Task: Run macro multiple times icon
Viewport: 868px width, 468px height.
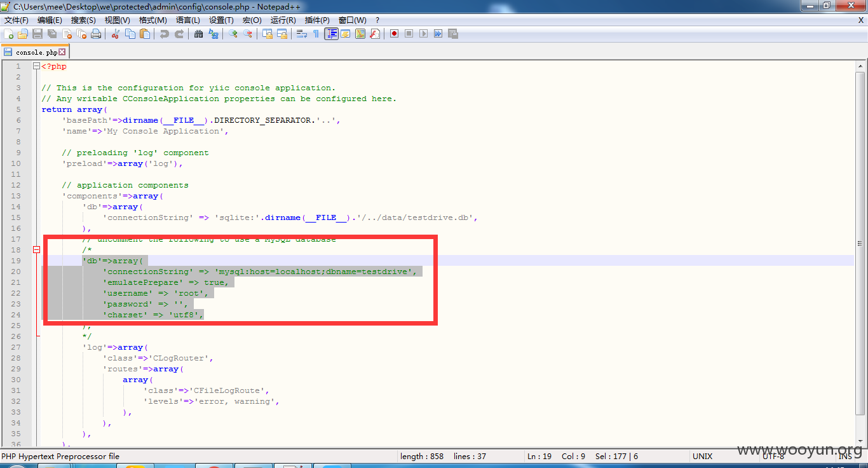Action: 438,34
